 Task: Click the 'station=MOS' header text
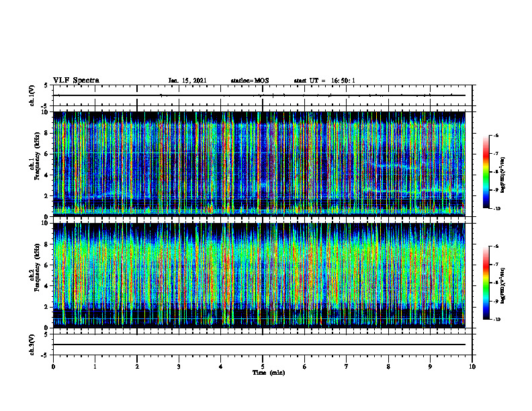coord(250,81)
